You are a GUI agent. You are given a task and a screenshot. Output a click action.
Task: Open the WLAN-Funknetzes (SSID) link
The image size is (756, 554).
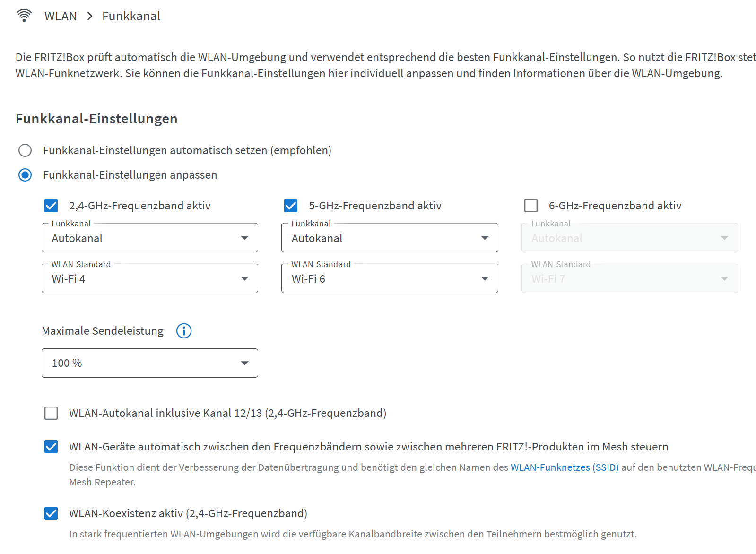coord(565,467)
